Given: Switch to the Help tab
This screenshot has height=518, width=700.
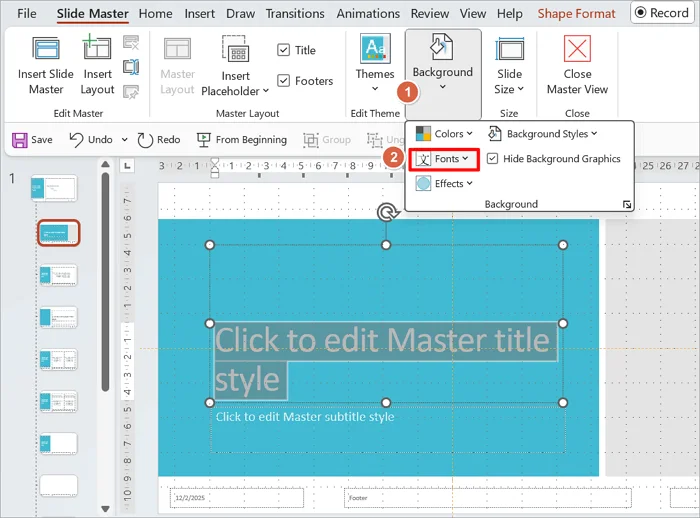Looking at the screenshot, I should tap(510, 13).
